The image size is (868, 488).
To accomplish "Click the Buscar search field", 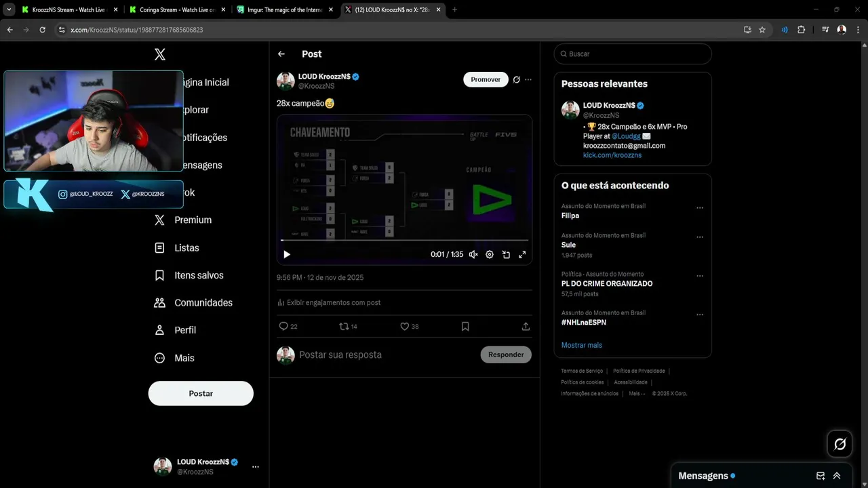I will (x=633, y=54).
